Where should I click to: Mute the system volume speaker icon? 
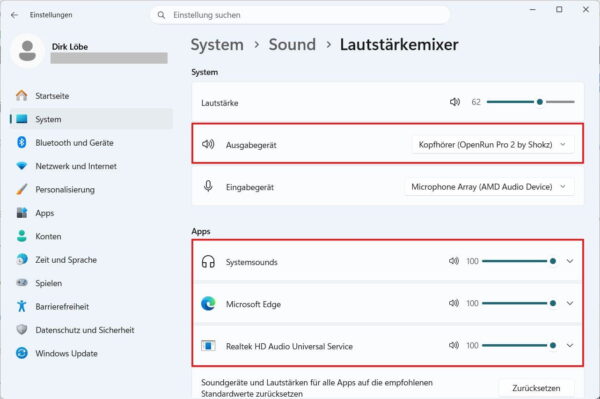[x=455, y=102]
